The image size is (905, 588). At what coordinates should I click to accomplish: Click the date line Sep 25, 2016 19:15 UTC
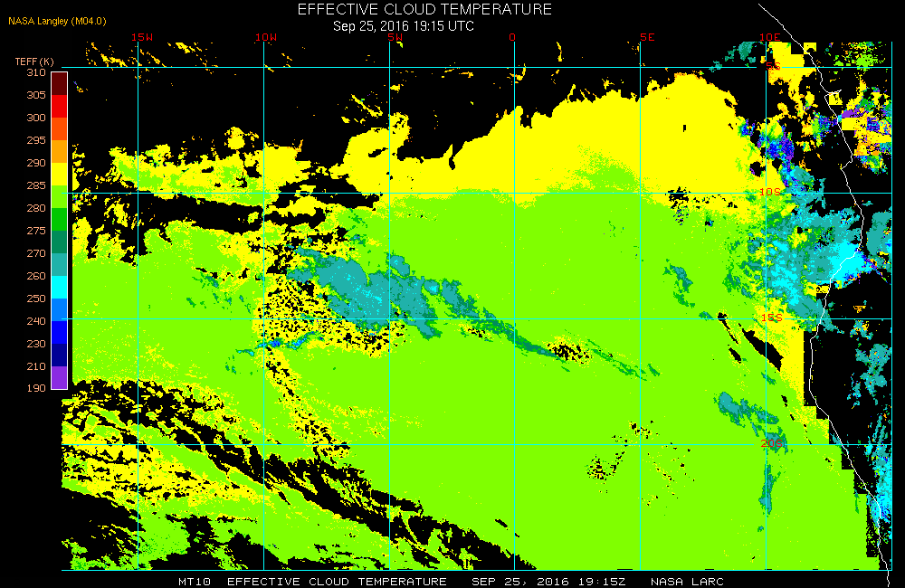coord(404,26)
